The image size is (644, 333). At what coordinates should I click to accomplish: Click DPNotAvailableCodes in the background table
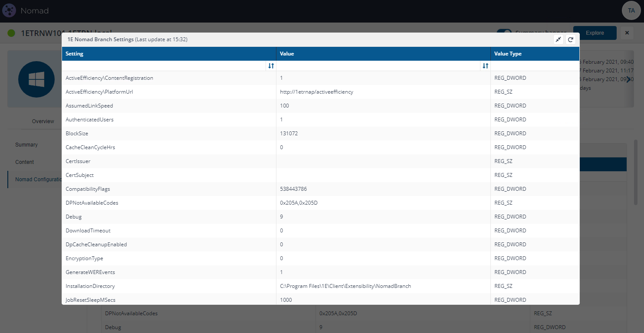[131, 313]
